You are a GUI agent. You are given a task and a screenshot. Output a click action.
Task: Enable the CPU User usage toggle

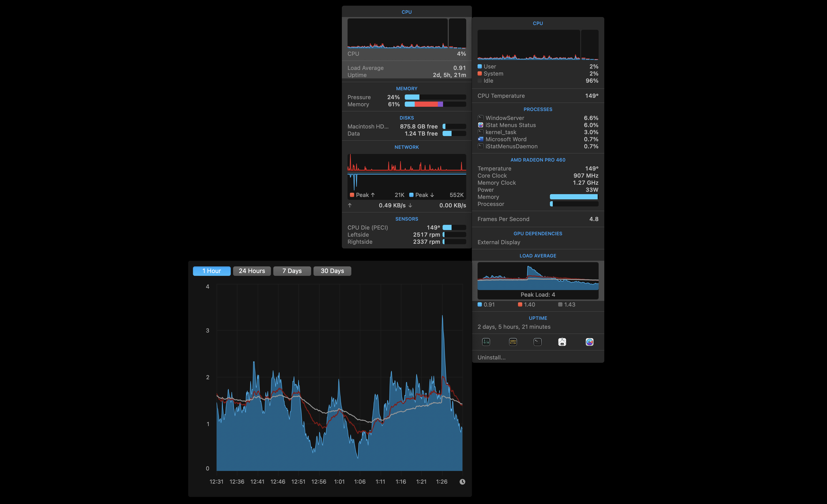click(480, 66)
